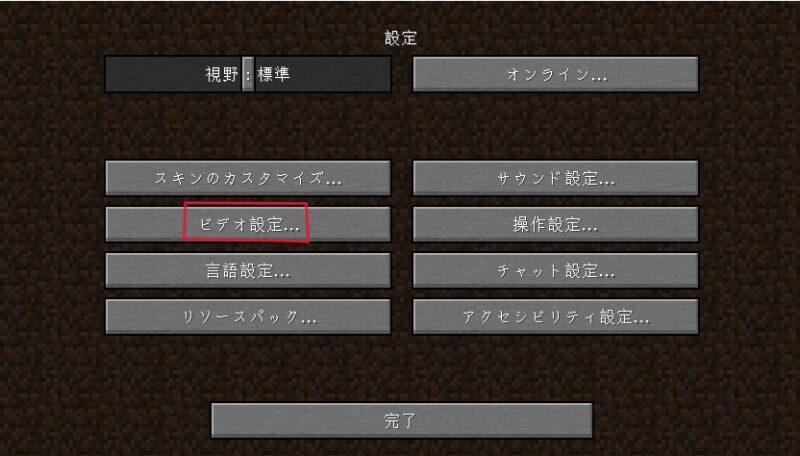800x456 pixels.
Task: Click the 視野 slider handle knob
Action: click(x=248, y=74)
